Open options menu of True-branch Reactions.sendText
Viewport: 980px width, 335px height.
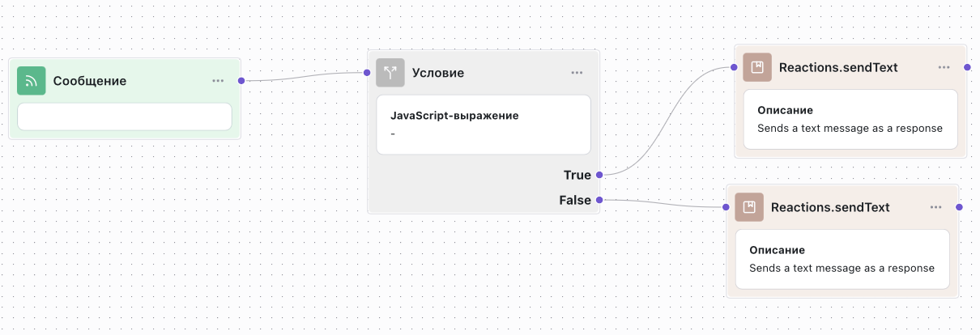click(944, 67)
